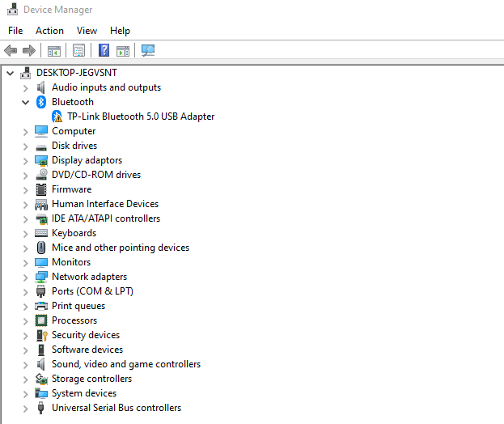Click the Computer category monitor icon

coord(41,131)
